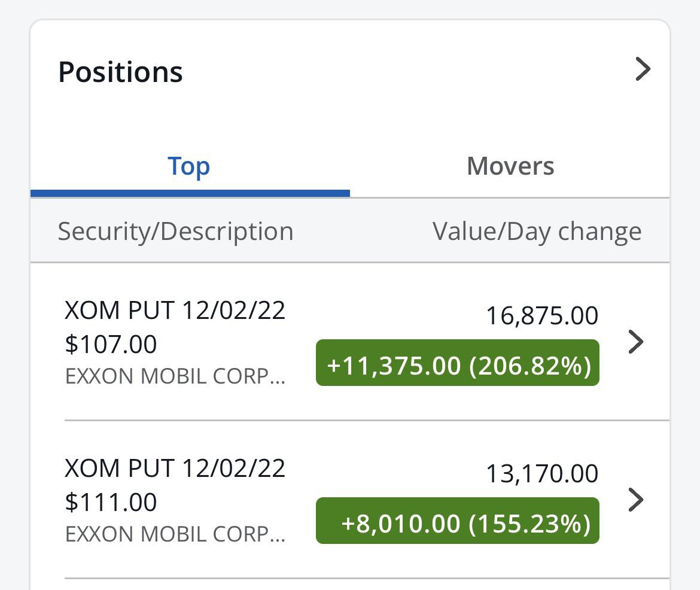Click the divider line between the two XOM rows
This screenshot has width=700, height=590.
coord(366,421)
